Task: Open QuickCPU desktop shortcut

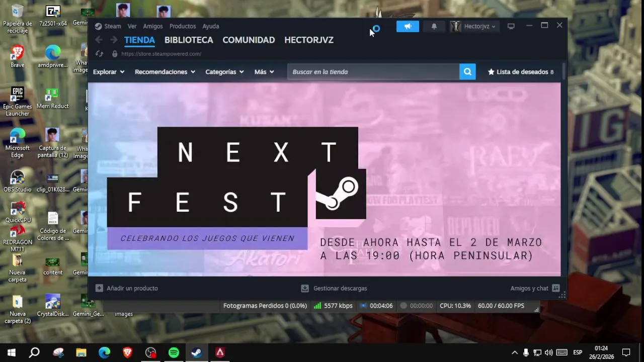Action: coord(18,212)
